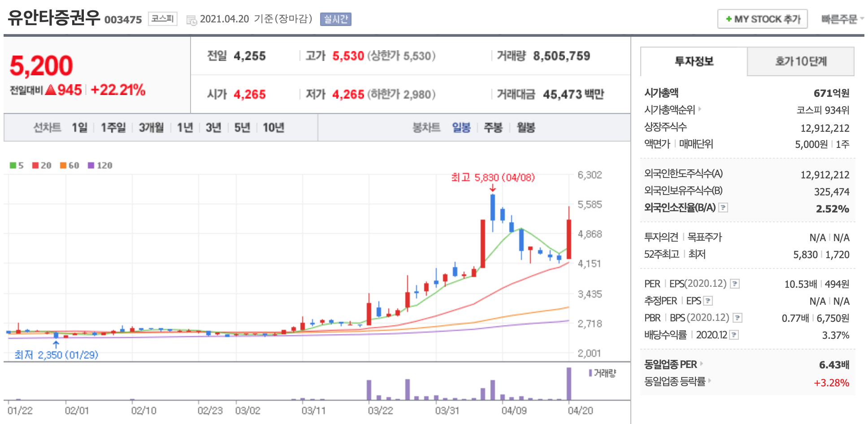This screenshot has height=424, width=868.
Task: Click the 거래대금 value 45,473 백만
Action: (573, 95)
